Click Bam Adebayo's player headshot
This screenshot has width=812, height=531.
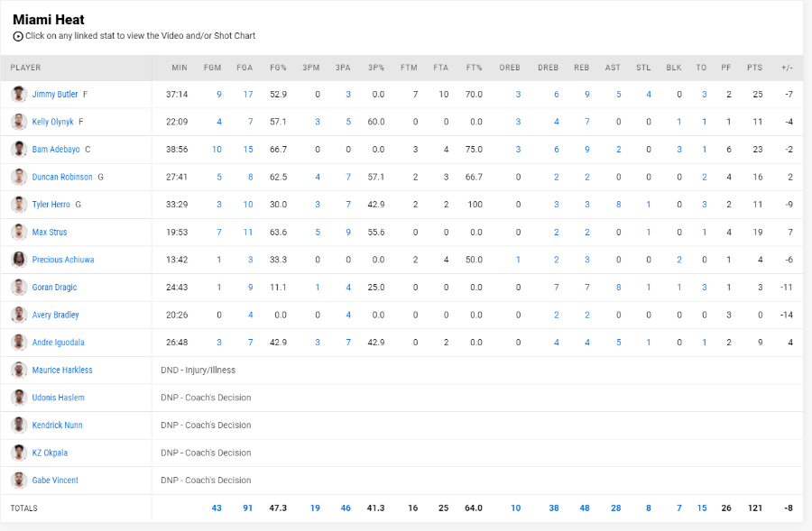(x=19, y=149)
